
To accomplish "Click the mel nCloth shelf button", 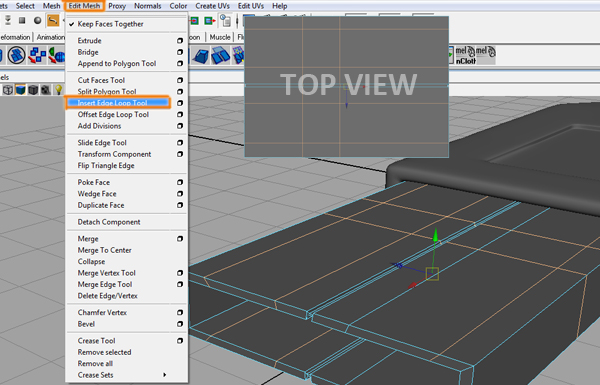I will pos(465,55).
